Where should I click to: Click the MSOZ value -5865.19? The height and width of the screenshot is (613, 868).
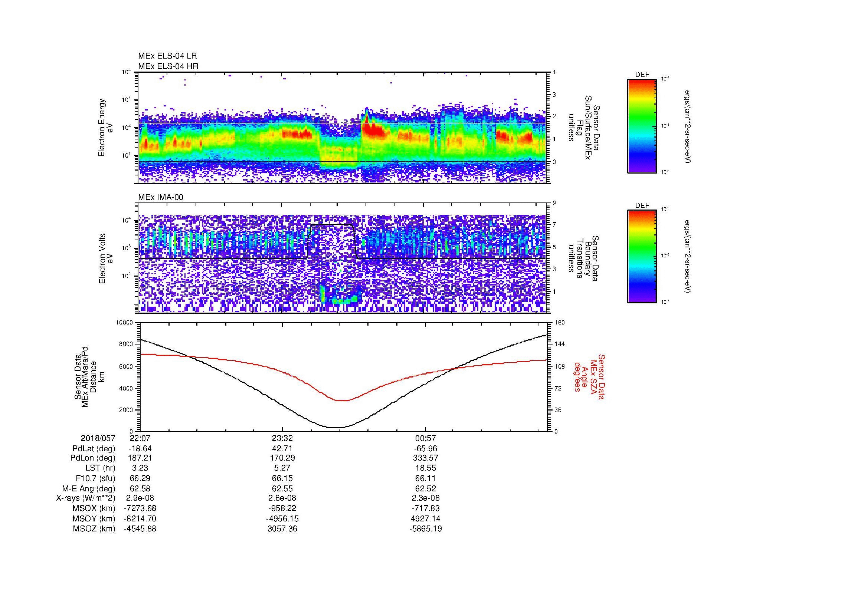[425, 529]
